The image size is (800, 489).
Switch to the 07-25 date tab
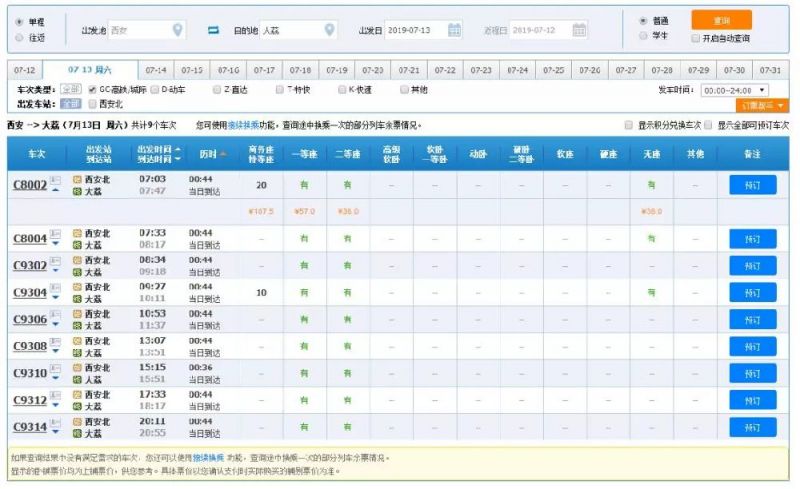click(x=554, y=70)
